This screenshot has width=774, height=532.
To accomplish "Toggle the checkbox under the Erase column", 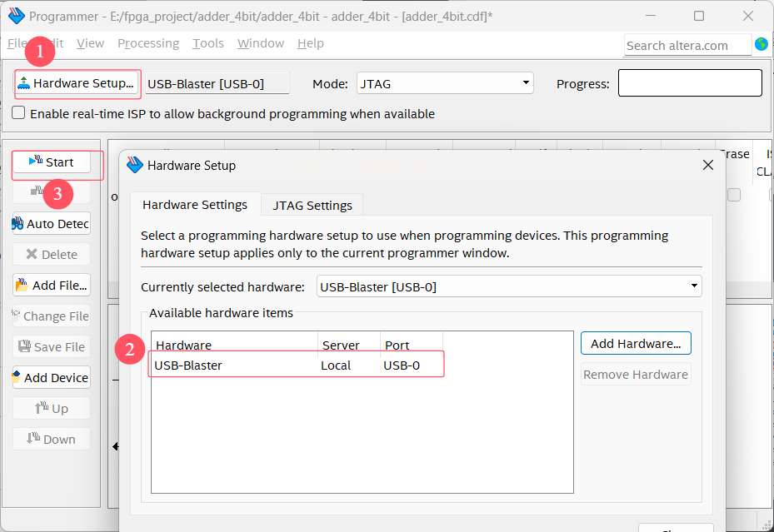I will (734, 195).
